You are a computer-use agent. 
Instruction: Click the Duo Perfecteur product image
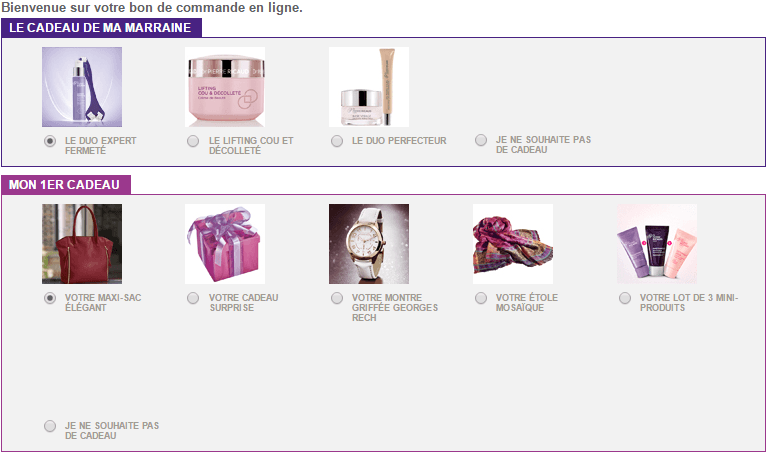369,87
